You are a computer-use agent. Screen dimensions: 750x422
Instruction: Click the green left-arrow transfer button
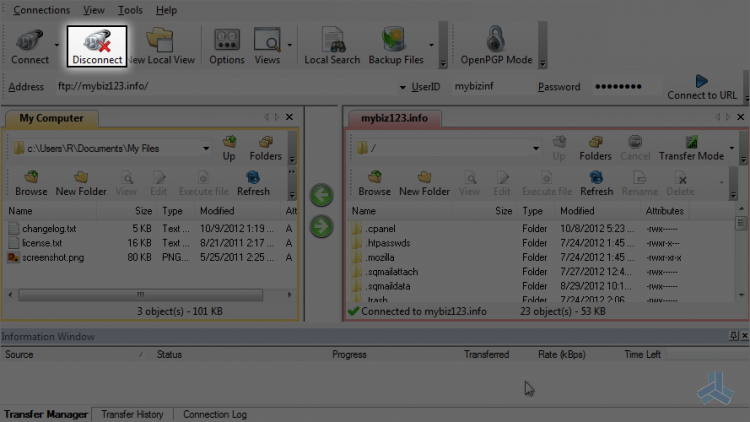(x=321, y=195)
